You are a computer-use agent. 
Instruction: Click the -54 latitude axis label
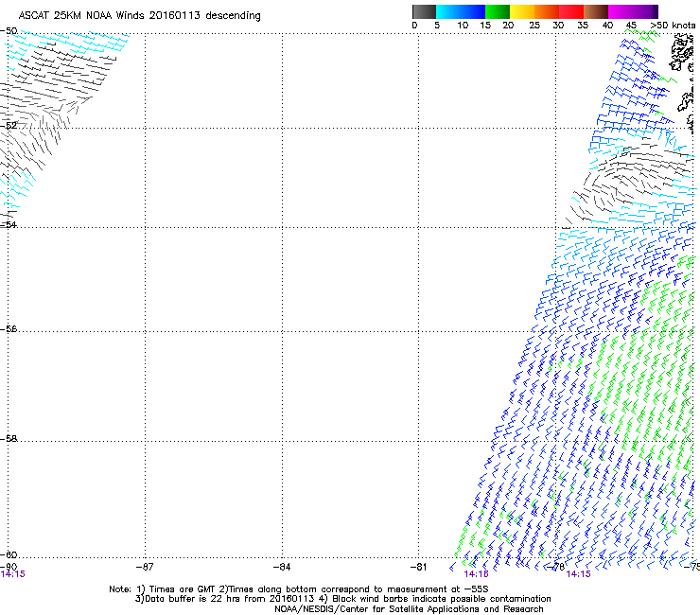coord(9,224)
